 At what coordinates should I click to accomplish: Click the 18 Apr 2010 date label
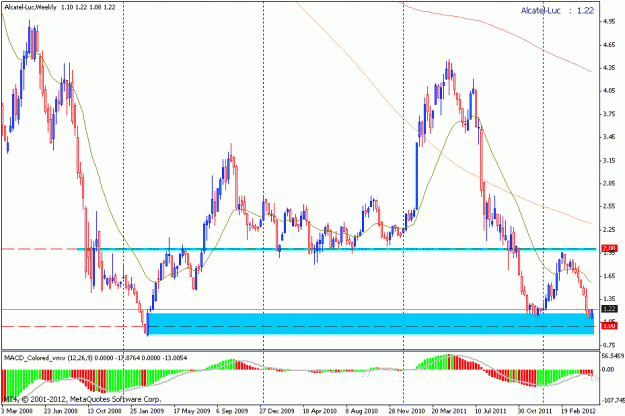320,411
